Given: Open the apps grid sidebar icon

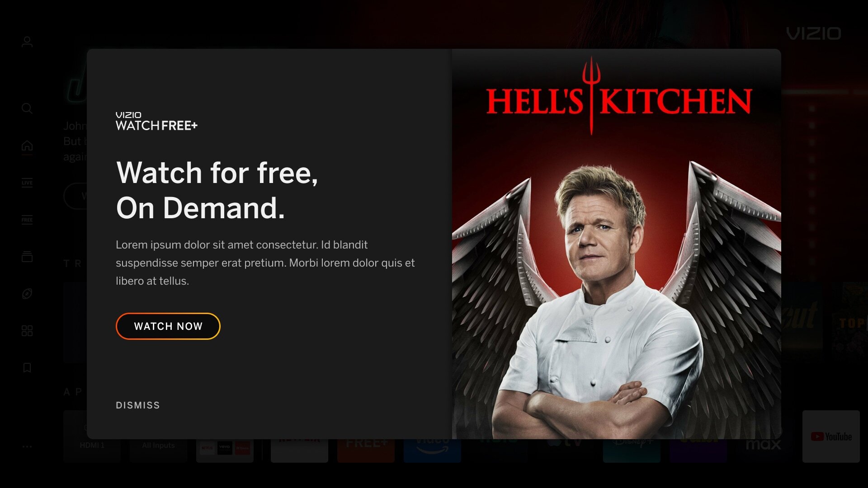Looking at the screenshot, I should pos(27,331).
